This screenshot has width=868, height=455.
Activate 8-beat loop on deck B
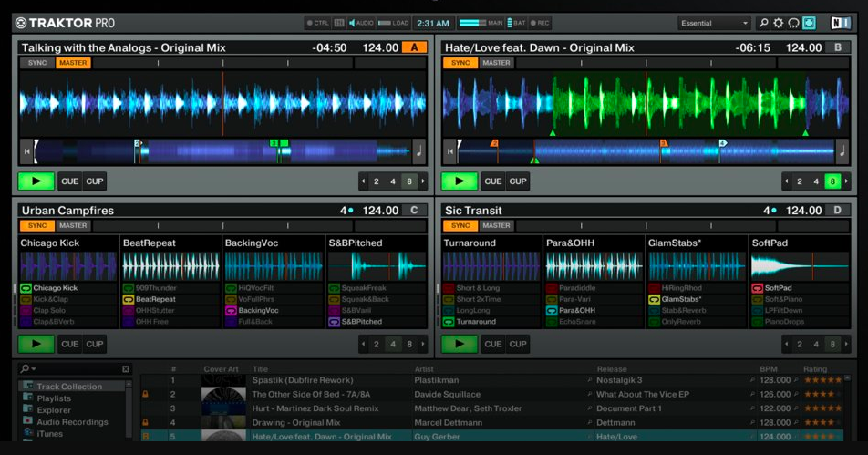(832, 181)
